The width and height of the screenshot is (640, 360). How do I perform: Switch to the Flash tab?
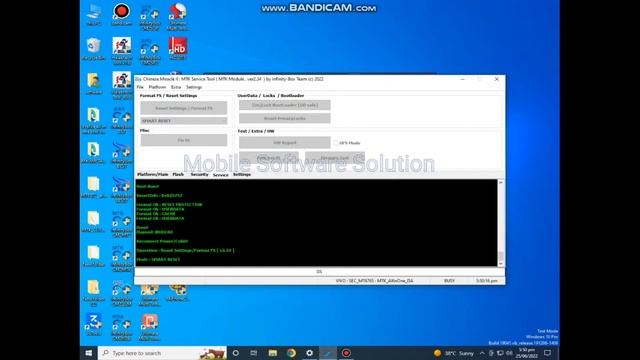(178, 174)
